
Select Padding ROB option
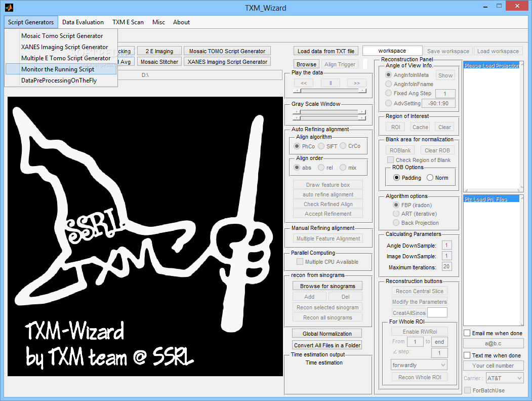396,177
